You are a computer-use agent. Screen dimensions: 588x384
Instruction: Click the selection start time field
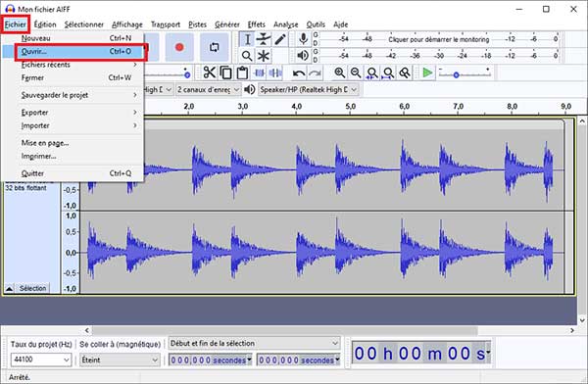(210, 360)
